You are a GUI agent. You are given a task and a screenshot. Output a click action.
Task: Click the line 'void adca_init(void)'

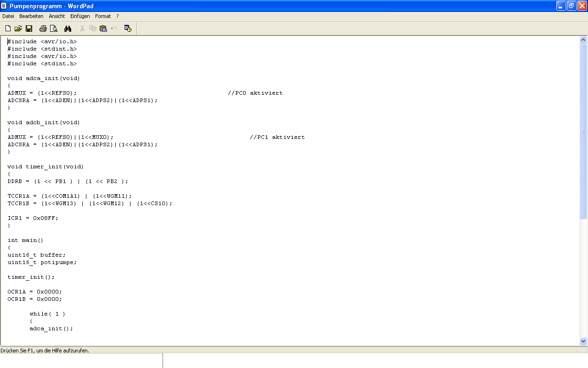(x=44, y=78)
